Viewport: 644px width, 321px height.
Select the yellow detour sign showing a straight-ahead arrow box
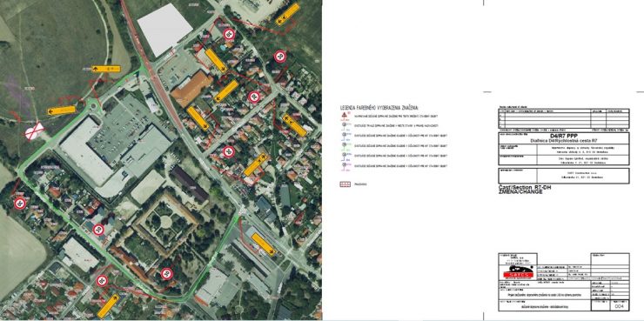pos(106,69)
